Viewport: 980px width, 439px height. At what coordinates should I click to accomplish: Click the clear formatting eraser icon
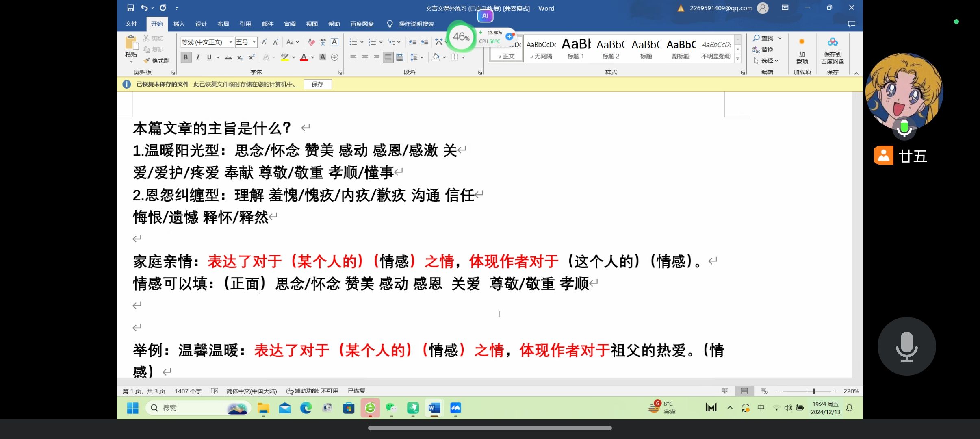click(x=311, y=42)
